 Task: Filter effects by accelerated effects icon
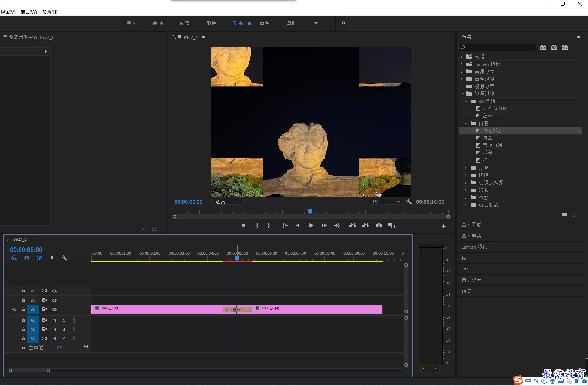[x=543, y=47]
